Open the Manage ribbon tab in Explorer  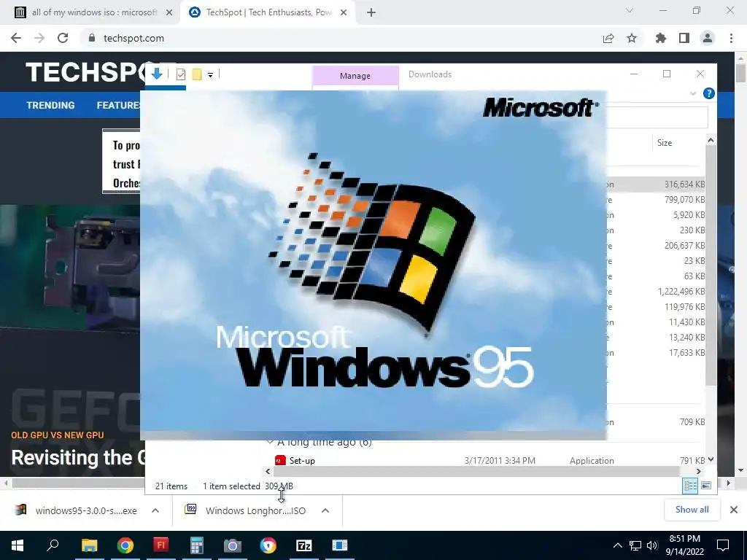(355, 76)
